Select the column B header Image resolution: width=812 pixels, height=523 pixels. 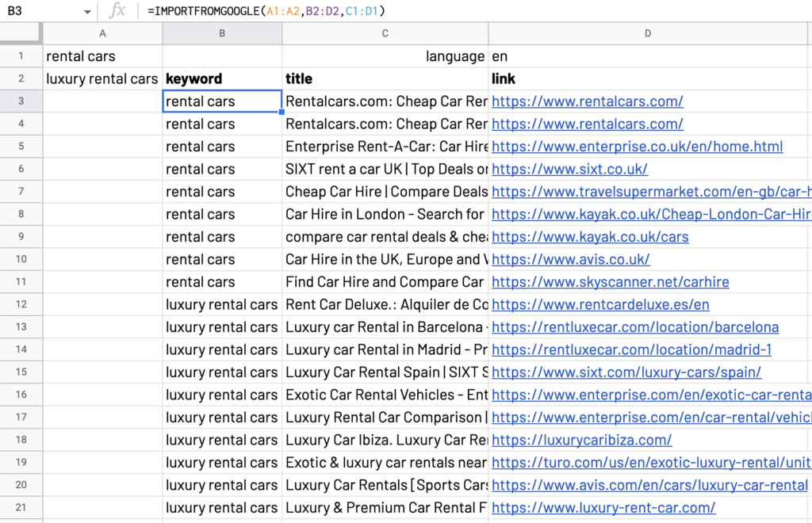tap(222, 32)
